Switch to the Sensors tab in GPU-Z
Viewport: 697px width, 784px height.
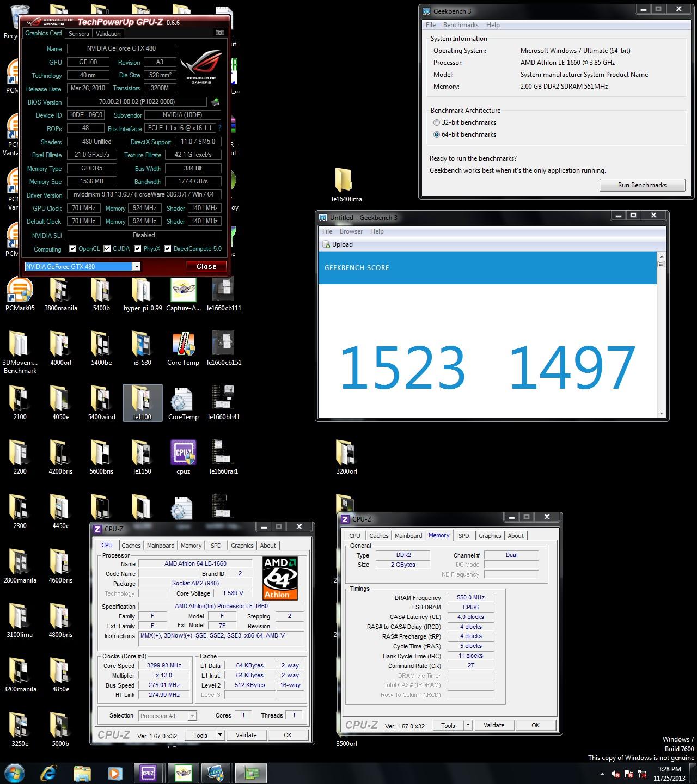coord(78,33)
